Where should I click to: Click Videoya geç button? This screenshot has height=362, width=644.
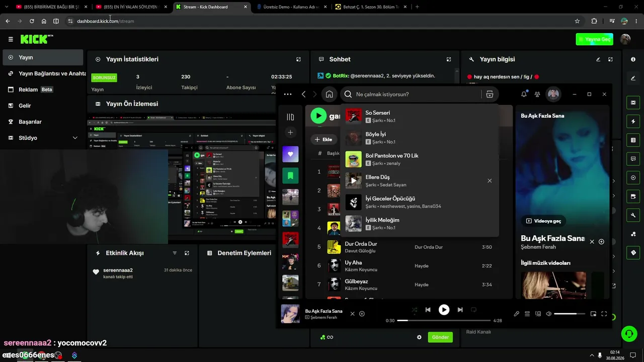pyautogui.click(x=543, y=221)
